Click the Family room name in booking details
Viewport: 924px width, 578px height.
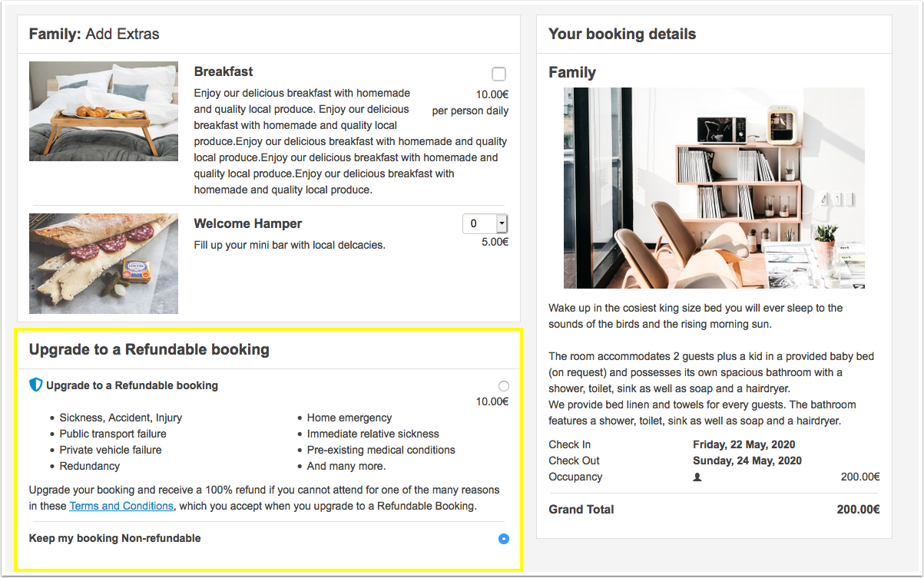click(572, 72)
